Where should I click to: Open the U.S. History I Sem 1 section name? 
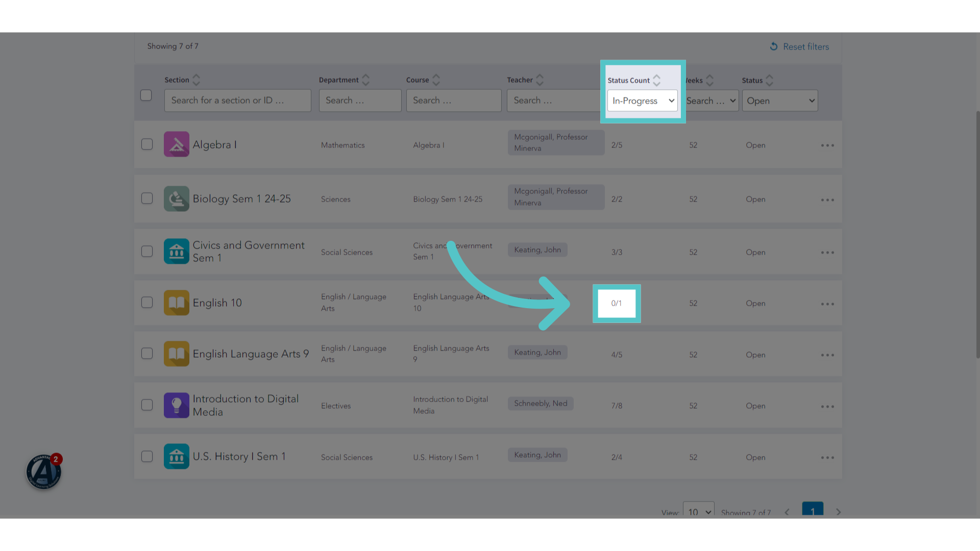(239, 457)
